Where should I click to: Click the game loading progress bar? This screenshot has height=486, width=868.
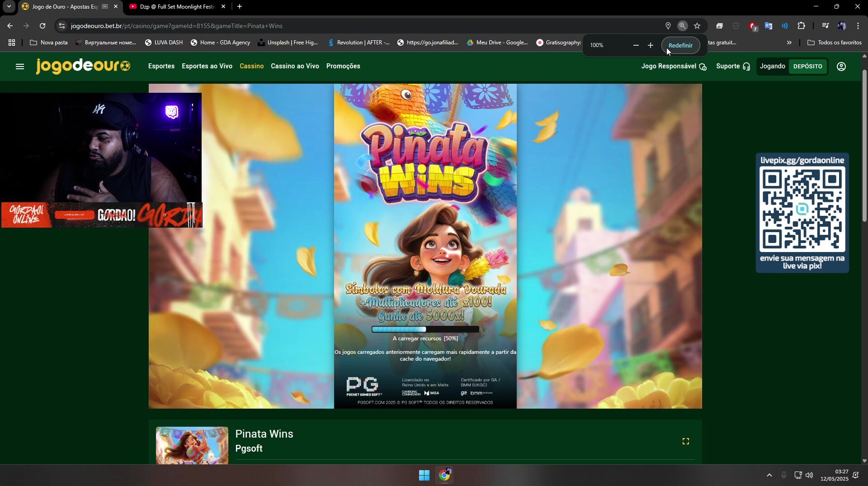coord(425,329)
